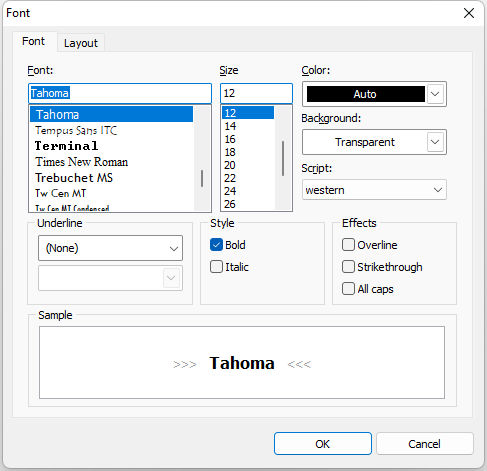
Task: Open the Color dropdown arrow
Action: 435,94
